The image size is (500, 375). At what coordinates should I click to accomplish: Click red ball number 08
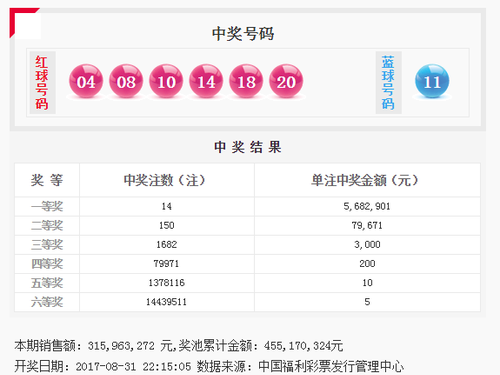click(126, 81)
